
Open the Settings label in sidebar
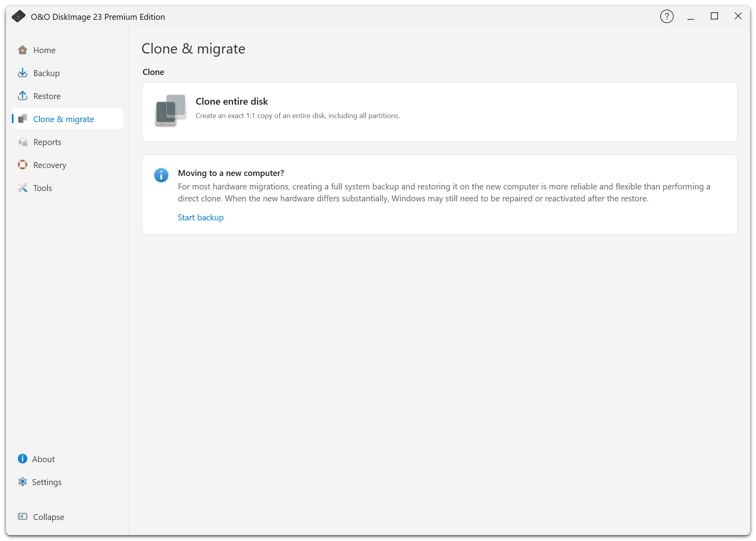pos(47,482)
